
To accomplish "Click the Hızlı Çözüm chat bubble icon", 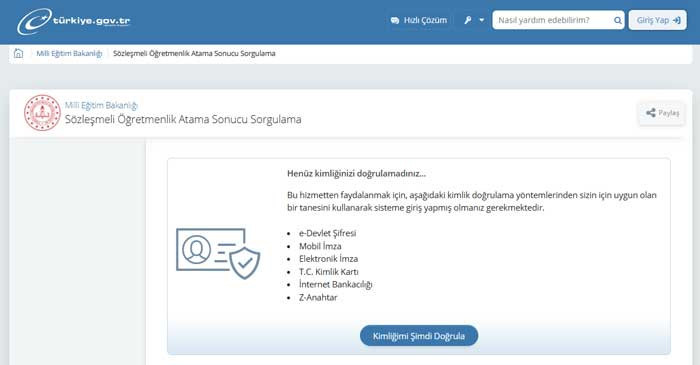I will (395, 21).
